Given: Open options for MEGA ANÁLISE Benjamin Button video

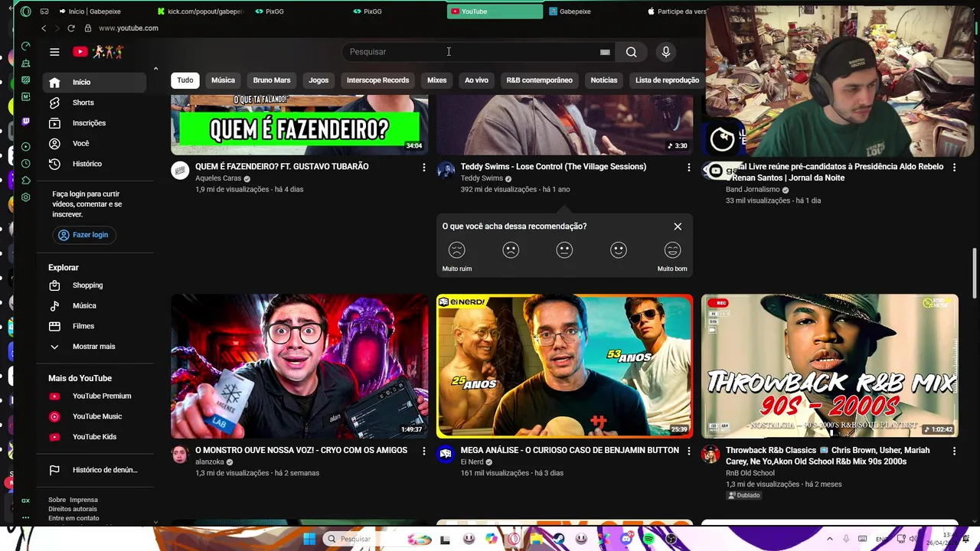Looking at the screenshot, I should (688, 452).
